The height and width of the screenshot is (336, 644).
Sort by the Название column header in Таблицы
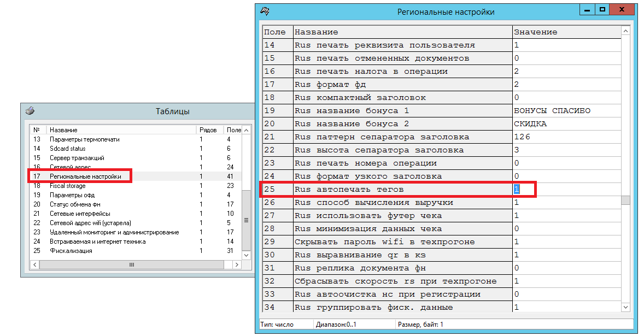(120, 130)
